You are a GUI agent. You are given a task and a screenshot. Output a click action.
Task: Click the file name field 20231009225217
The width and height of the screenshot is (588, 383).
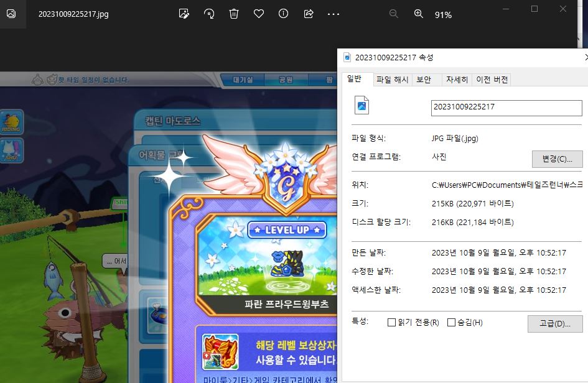(x=506, y=108)
